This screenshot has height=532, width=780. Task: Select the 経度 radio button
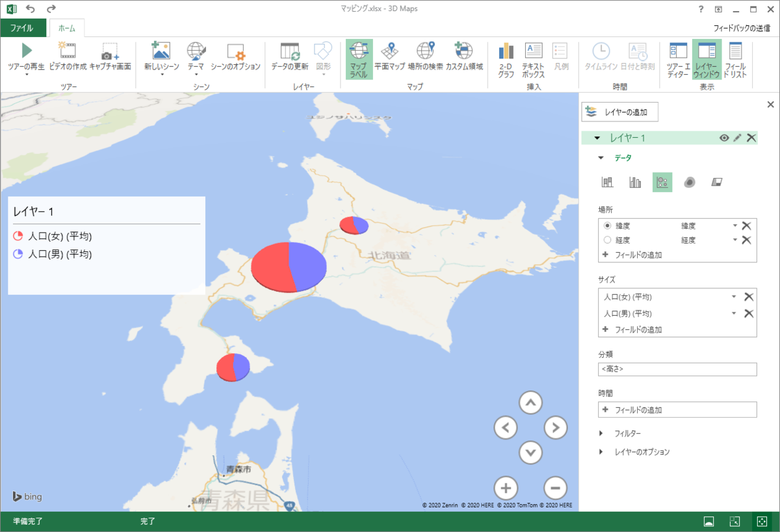coord(608,240)
